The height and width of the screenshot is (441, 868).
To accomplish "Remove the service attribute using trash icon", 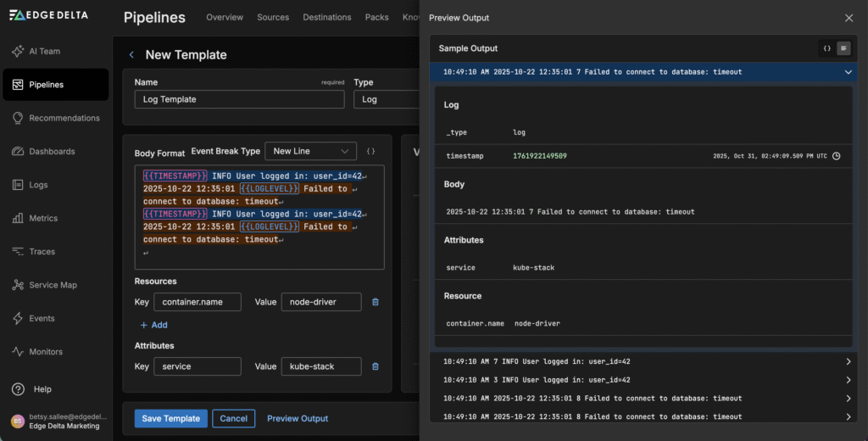I will (x=376, y=366).
